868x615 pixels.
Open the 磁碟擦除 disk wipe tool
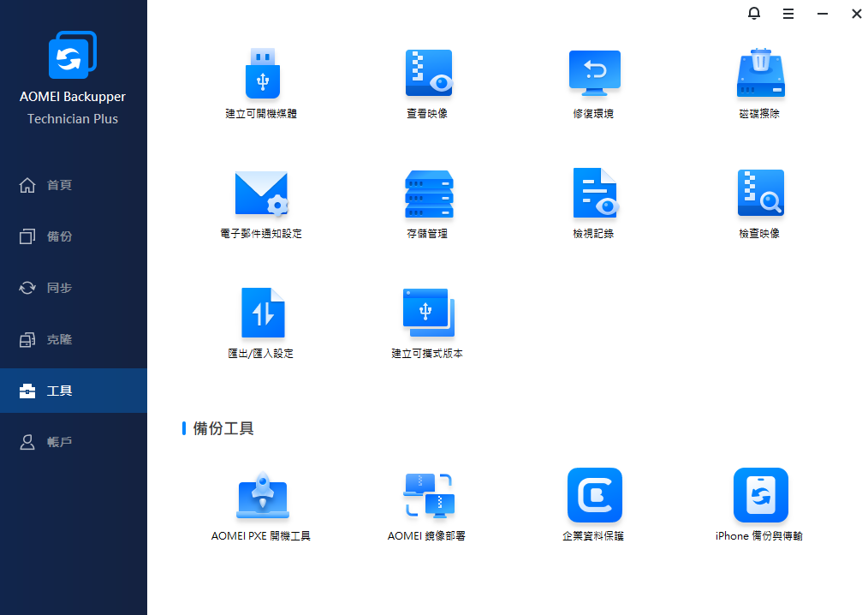(760, 83)
